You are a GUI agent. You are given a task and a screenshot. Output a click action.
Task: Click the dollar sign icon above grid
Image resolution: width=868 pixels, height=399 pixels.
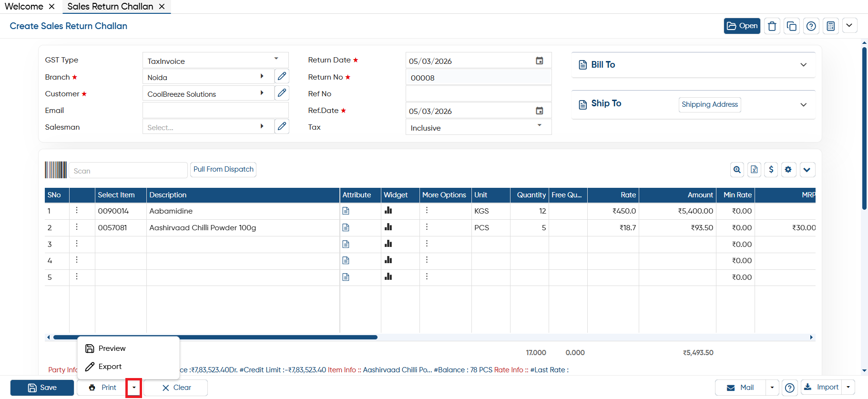(771, 170)
